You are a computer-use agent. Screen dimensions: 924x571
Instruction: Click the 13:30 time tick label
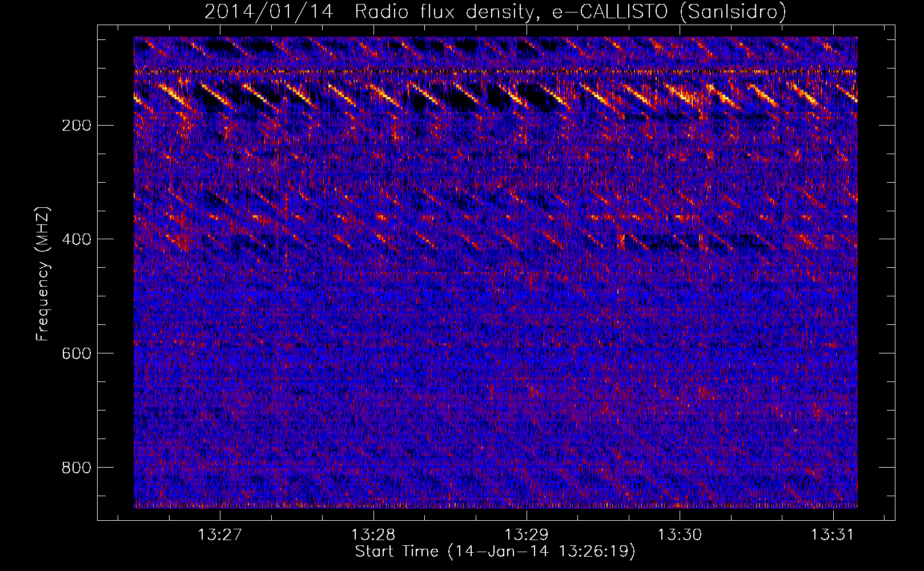click(x=680, y=534)
